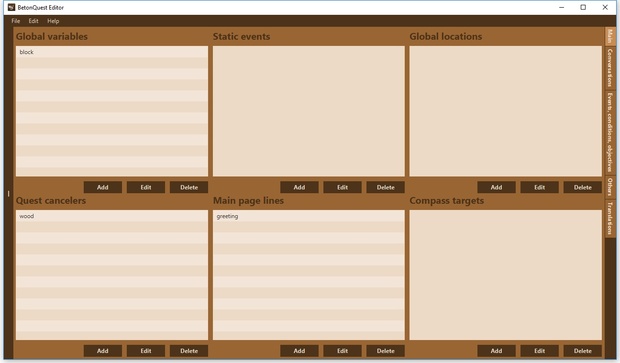Switch to the Others vertical tab
The image size is (620, 363).
tap(610, 187)
